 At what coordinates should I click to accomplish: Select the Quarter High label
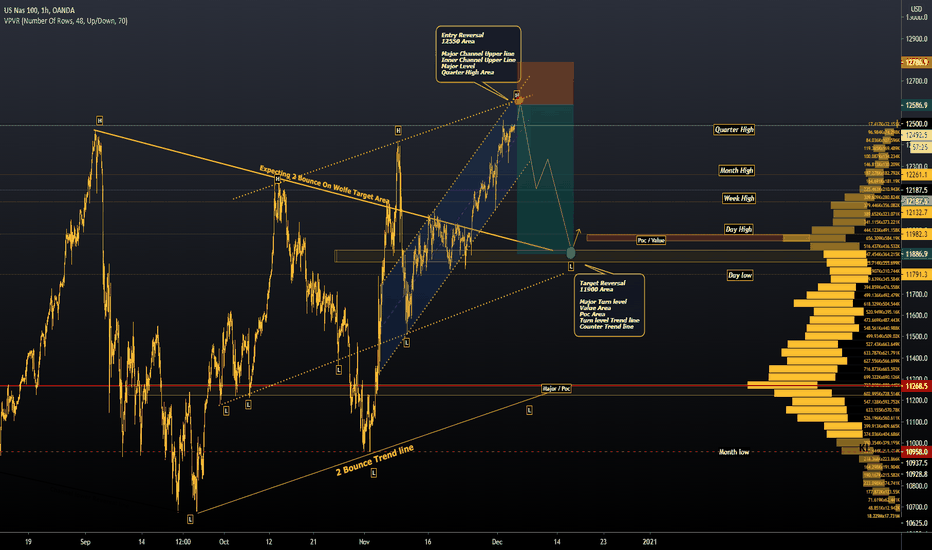(x=734, y=130)
